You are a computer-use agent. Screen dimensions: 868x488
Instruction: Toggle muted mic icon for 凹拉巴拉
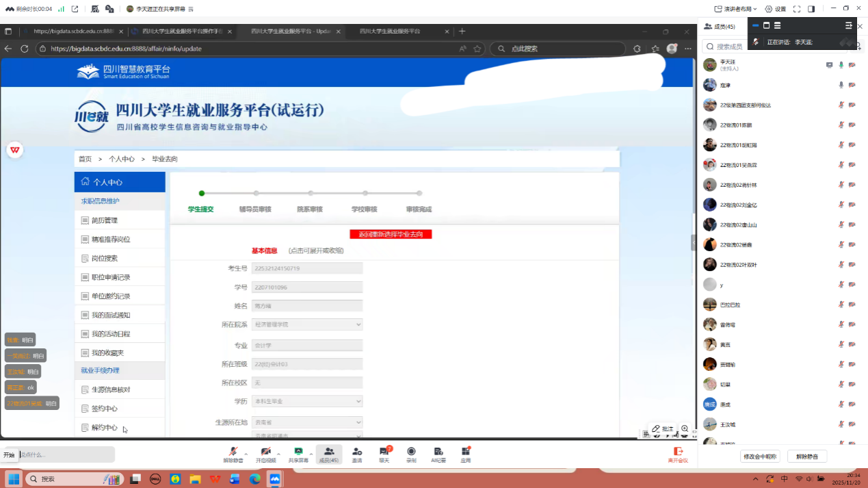point(841,305)
